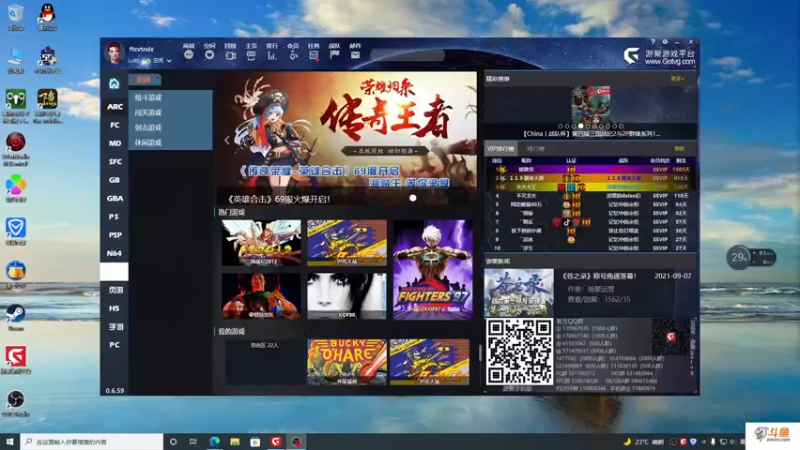Viewport: 800px width, 450px height.
Task: Switch to the 排行榜 tab
Action: pyautogui.click(x=536, y=149)
